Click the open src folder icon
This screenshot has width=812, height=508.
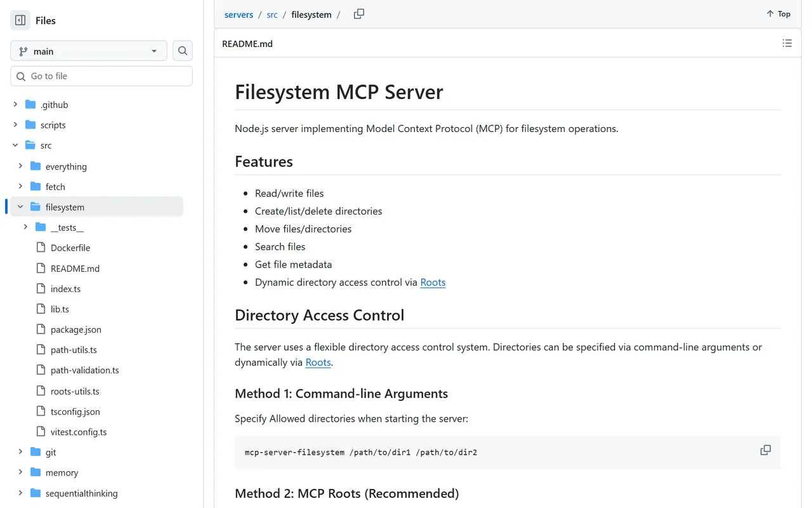tap(30, 145)
